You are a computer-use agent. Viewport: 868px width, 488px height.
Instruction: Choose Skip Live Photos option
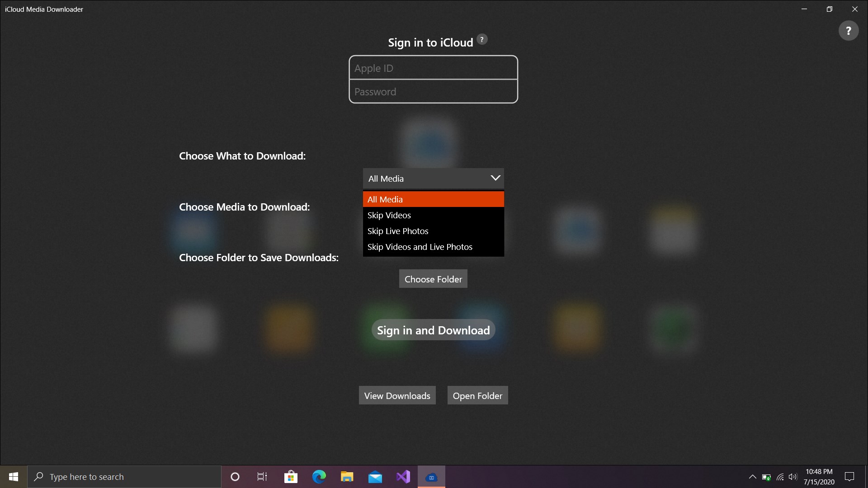[x=433, y=231]
